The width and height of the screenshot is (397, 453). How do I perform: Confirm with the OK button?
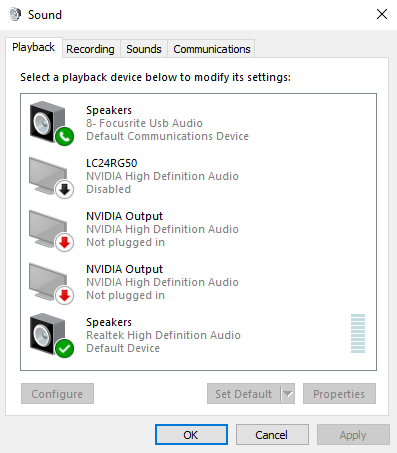pyautogui.click(x=191, y=435)
